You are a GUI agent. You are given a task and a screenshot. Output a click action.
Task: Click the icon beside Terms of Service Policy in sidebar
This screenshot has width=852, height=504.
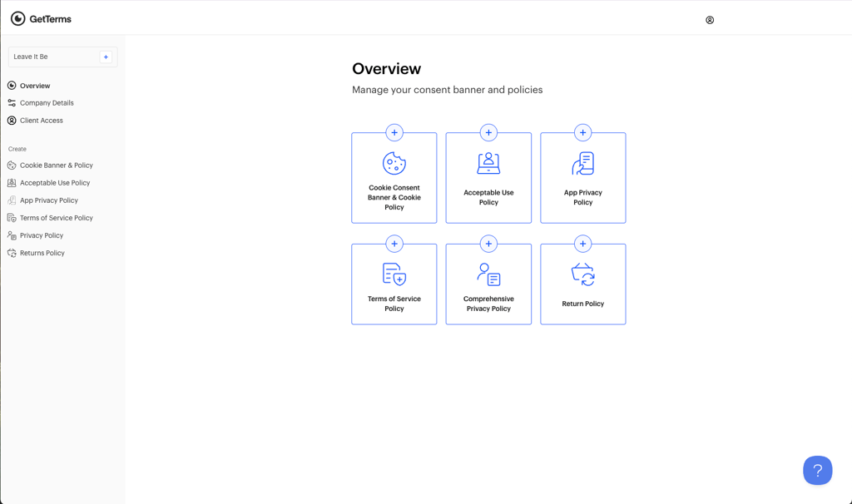[x=12, y=218]
